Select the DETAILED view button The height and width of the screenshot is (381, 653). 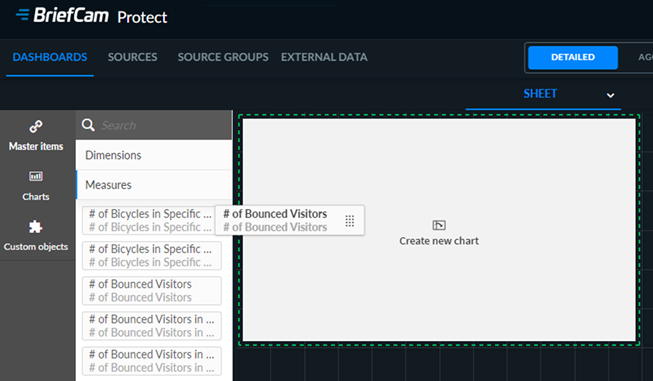[x=573, y=57]
